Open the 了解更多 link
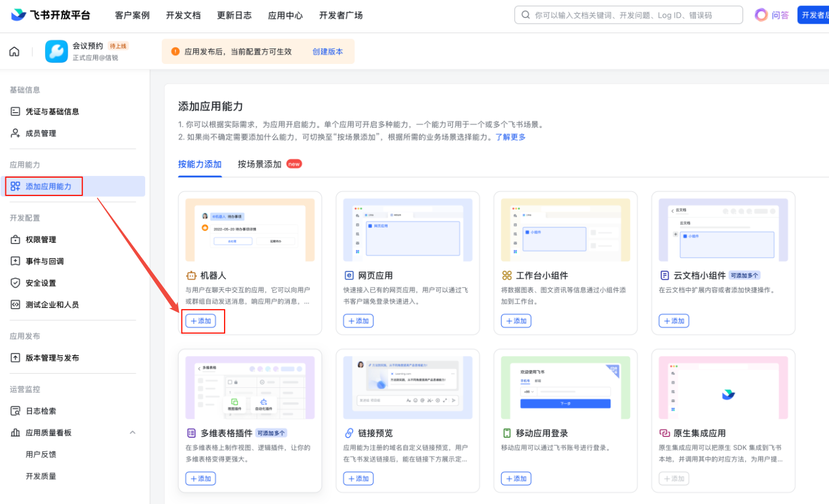The height and width of the screenshot is (504, 829). (510, 137)
